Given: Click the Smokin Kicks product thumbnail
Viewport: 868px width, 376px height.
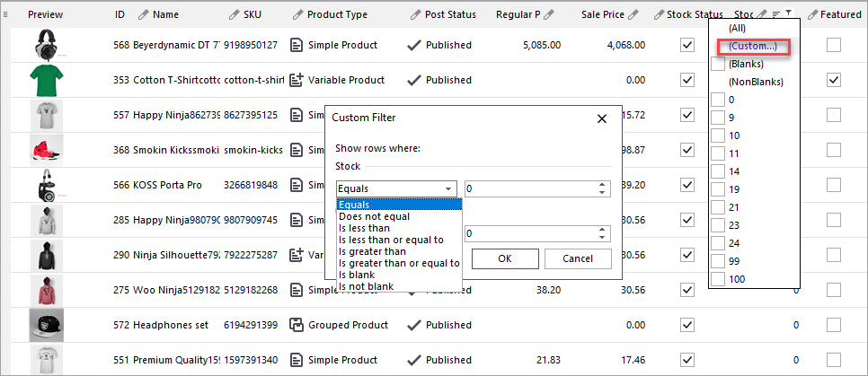Looking at the screenshot, I should coord(44,150).
